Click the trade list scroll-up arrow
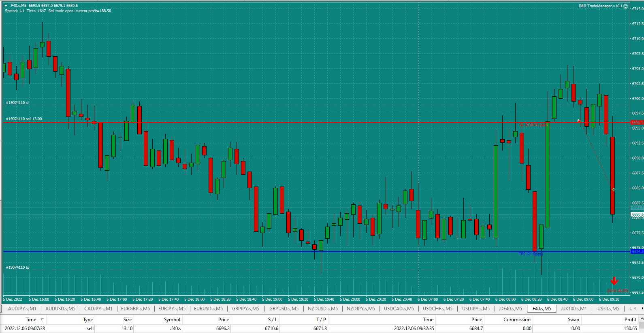The width and height of the screenshot is (644, 333). [641, 320]
